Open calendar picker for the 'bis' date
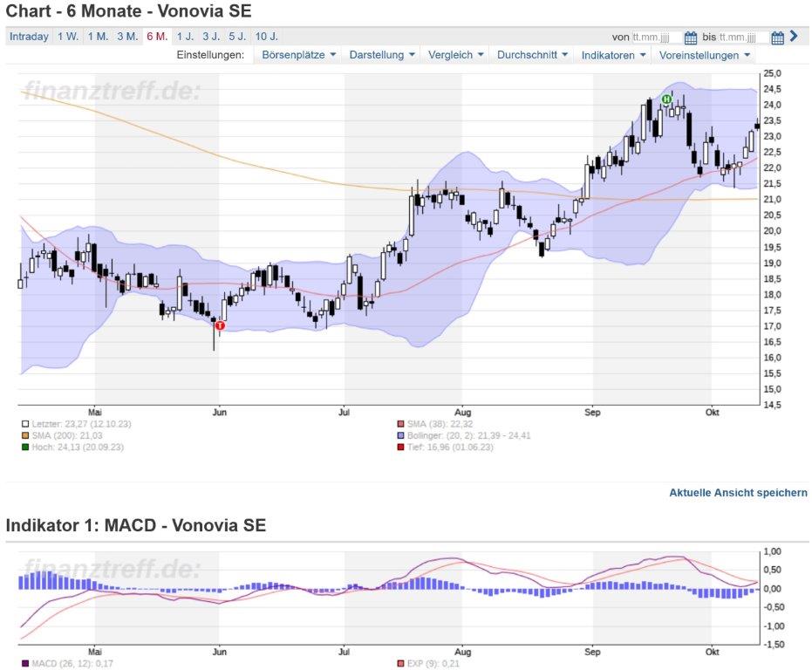Viewport: 812px width, 670px height. [777, 38]
